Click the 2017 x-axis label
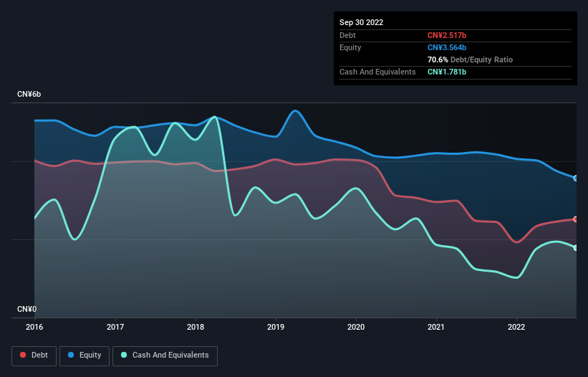Image resolution: width=588 pixels, height=377 pixels. [x=115, y=327]
